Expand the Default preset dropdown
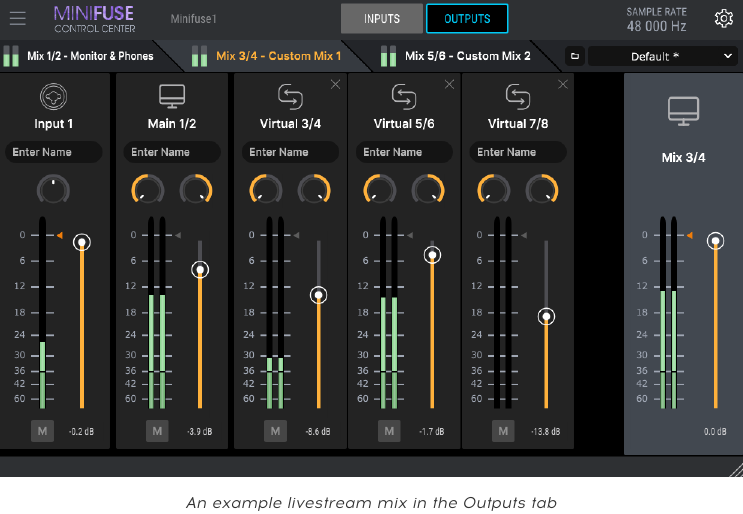Screen dimensions: 743x514 click(662, 56)
